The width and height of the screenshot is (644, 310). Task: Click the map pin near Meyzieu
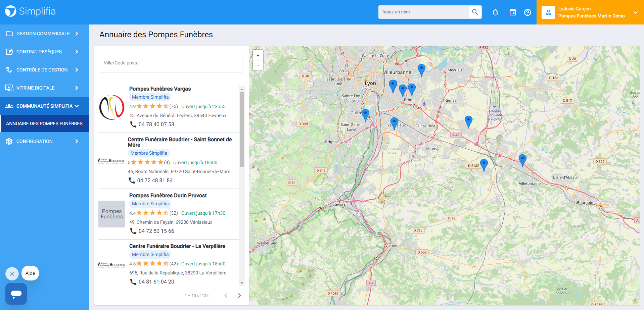(x=421, y=70)
